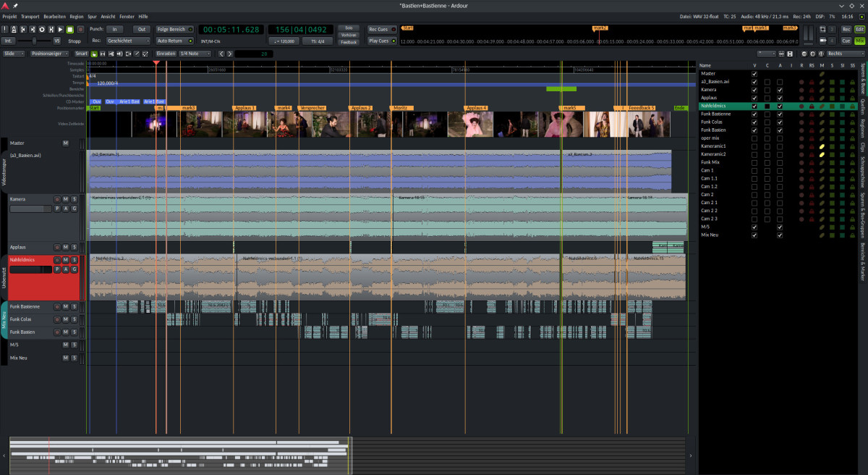
Task: Select the Cut (scissors) tool
Action: [x=111, y=54]
